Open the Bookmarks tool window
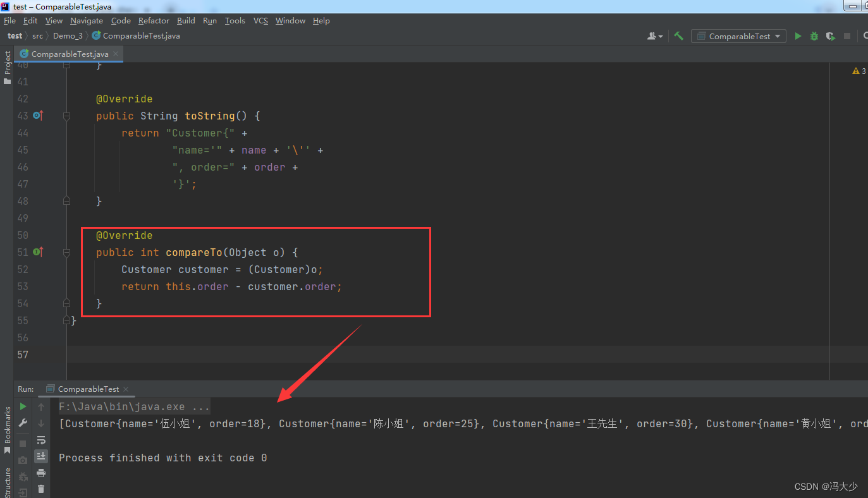The width and height of the screenshot is (868, 498). coord(7,430)
